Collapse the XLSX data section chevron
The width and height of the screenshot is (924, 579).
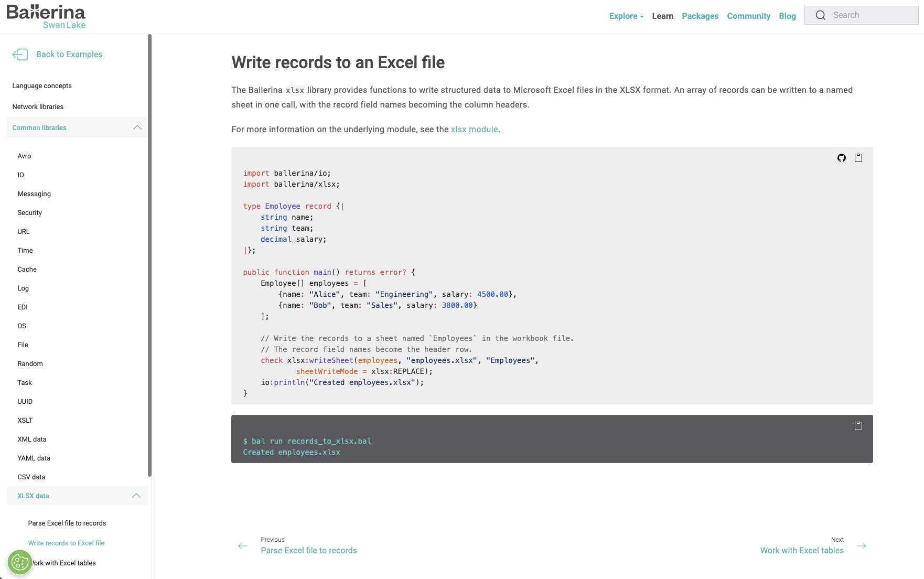click(136, 496)
